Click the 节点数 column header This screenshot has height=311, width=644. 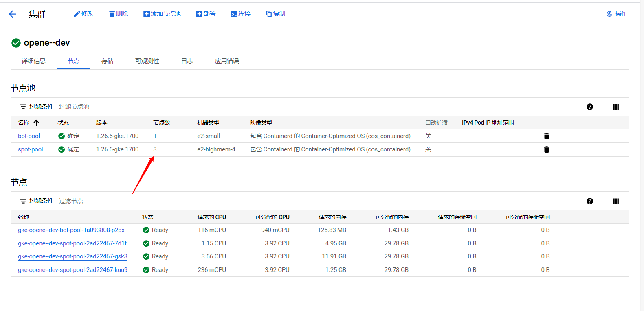pyautogui.click(x=162, y=123)
